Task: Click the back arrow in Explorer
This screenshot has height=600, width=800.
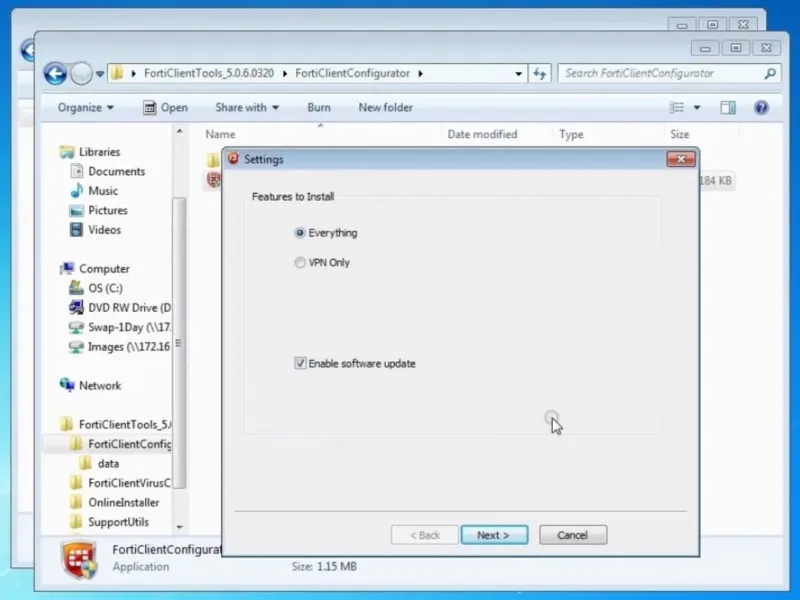Action: click(55, 73)
